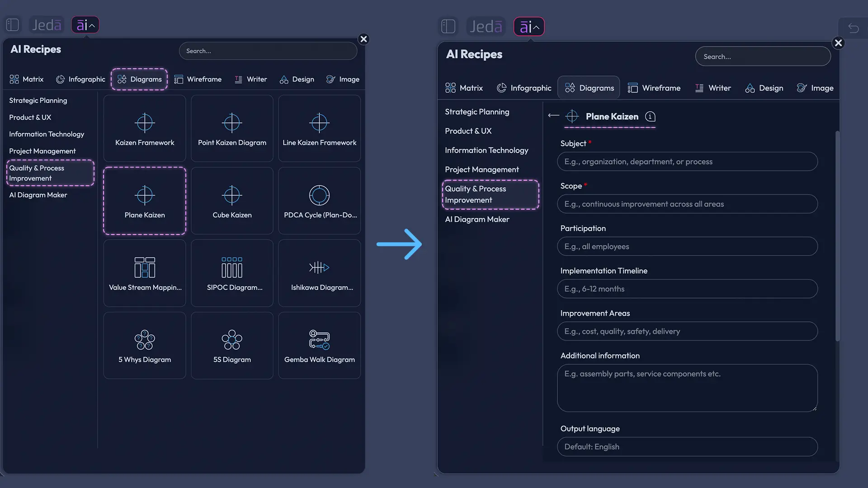Viewport: 868px width, 488px height.
Task: Click the Jeda logo in the right window
Action: pyautogui.click(x=486, y=27)
